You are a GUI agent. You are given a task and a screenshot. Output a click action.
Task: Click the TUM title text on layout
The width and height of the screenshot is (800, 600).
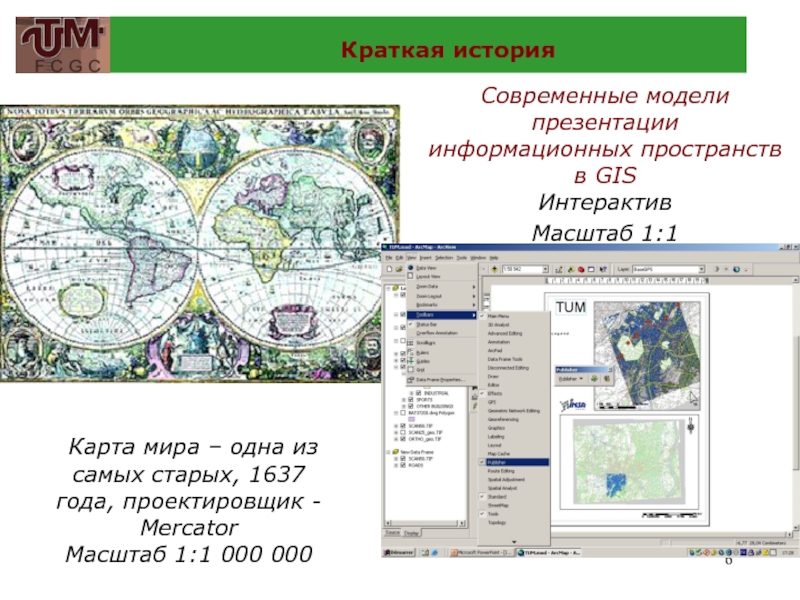[570, 307]
